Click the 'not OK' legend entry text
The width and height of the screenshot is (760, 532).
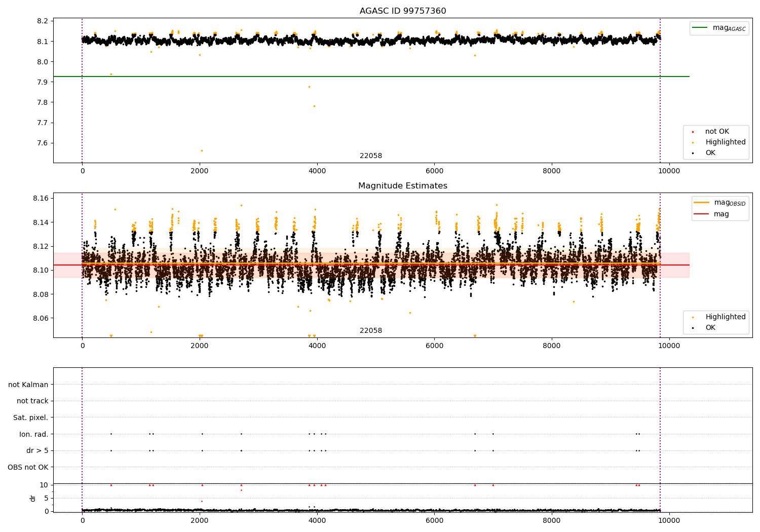pyautogui.click(x=717, y=132)
